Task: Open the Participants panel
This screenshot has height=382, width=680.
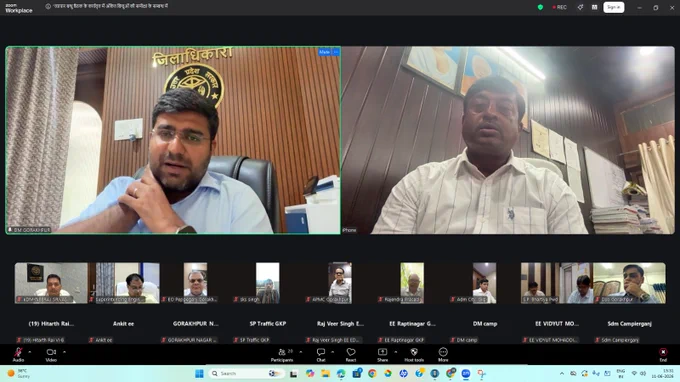Action: point(282,354)
